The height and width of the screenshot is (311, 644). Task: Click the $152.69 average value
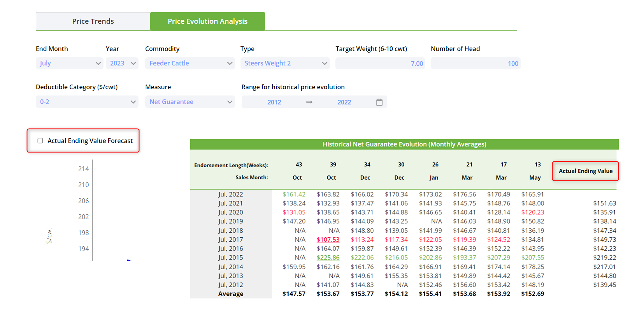[x=533, y=294]
